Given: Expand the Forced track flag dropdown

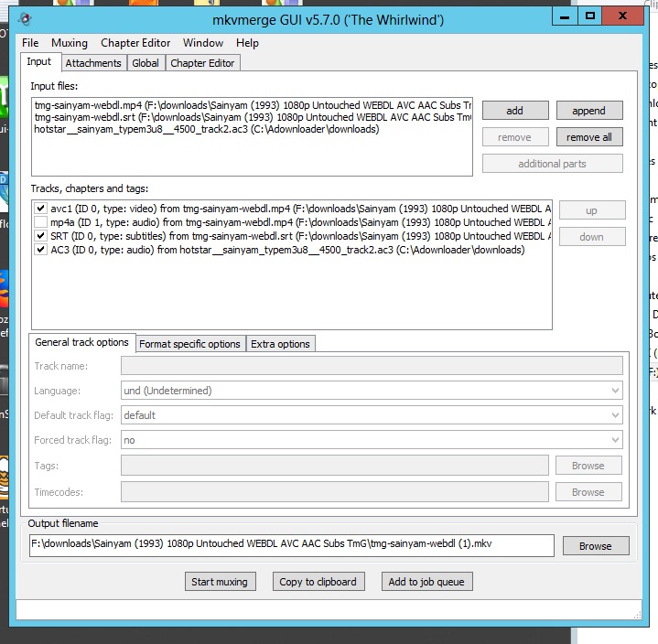Looking at the screenshot, I should pyautogui.click(x=615, y=440).
